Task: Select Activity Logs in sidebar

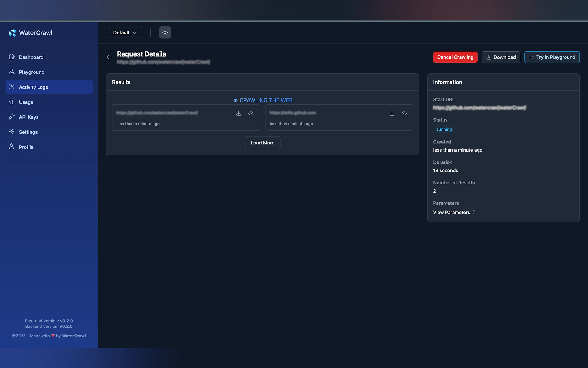Action: [x=33, y=87]
